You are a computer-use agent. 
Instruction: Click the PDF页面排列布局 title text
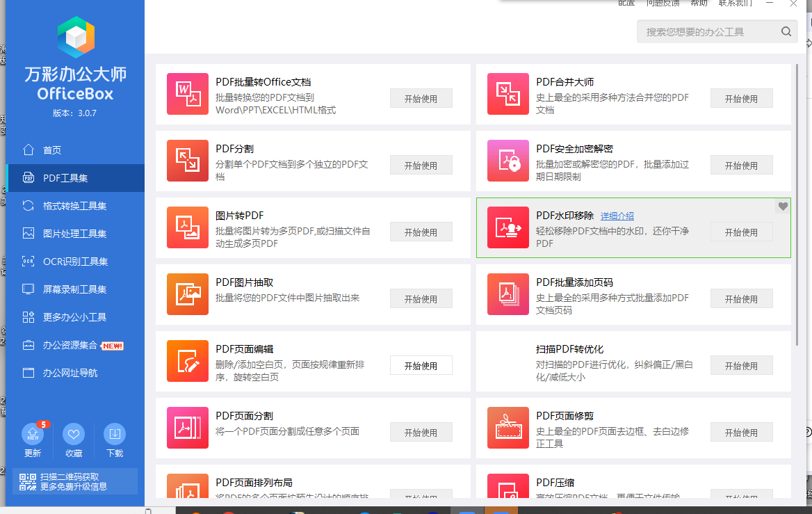254,483
